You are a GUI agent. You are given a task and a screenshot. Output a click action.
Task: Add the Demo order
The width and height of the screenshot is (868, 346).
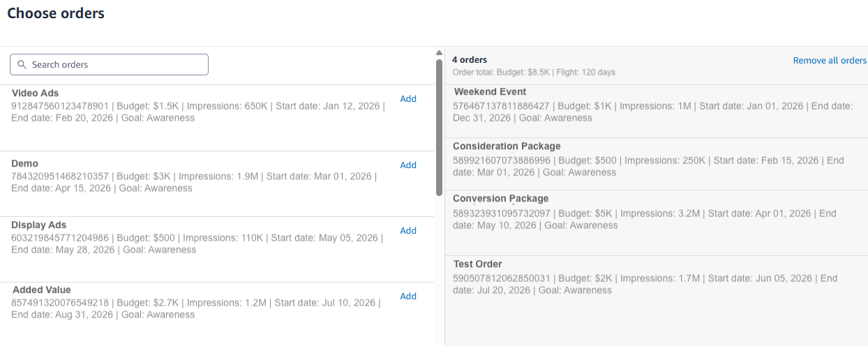pyautogui.click(x=408, y=165)
